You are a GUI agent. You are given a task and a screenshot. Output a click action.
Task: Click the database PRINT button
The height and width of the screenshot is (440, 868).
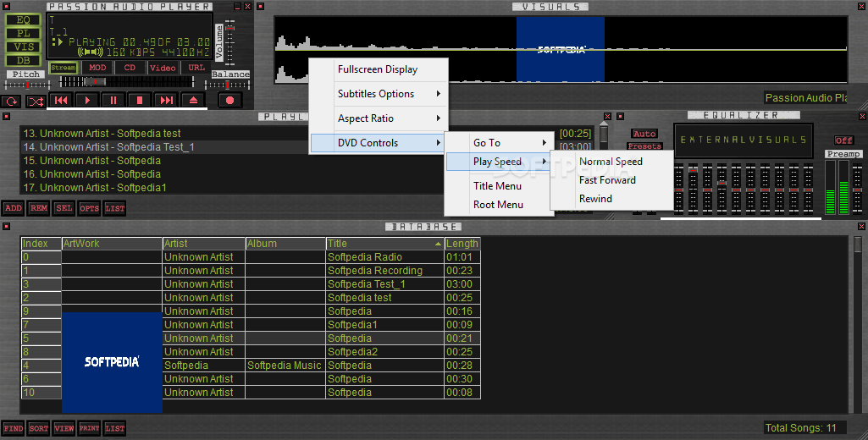(89, 428)
